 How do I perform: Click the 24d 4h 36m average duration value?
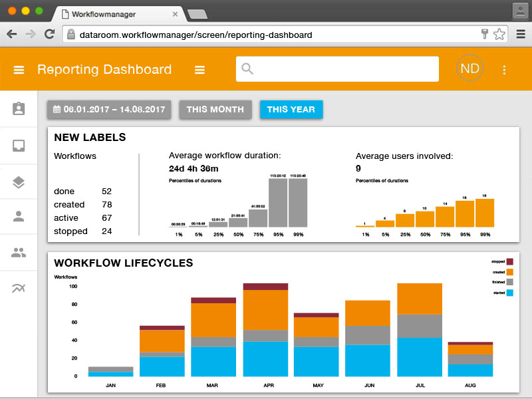coord(194,169)
